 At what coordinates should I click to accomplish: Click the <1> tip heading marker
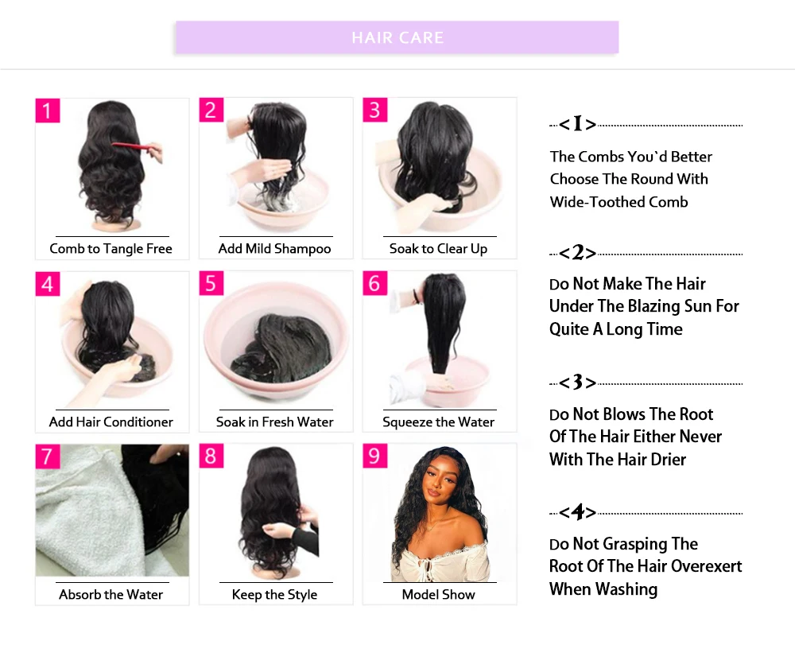(x=577, y=124)
